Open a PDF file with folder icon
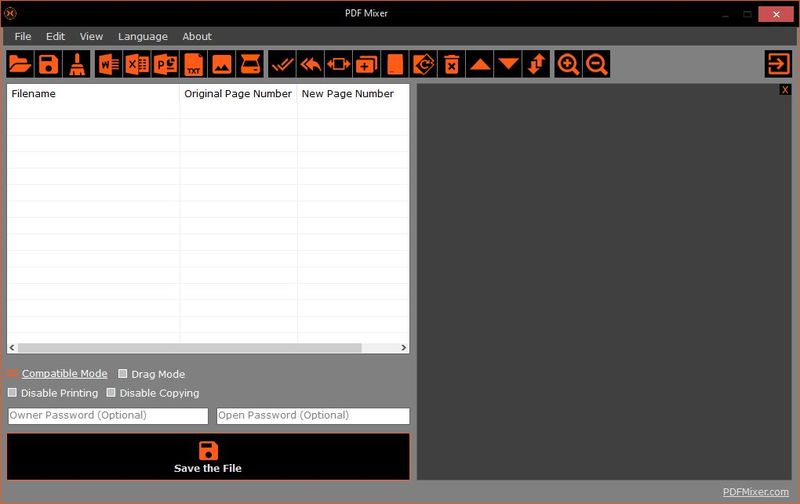The width and height of the screenshot is (800, 504). point(20,64)
